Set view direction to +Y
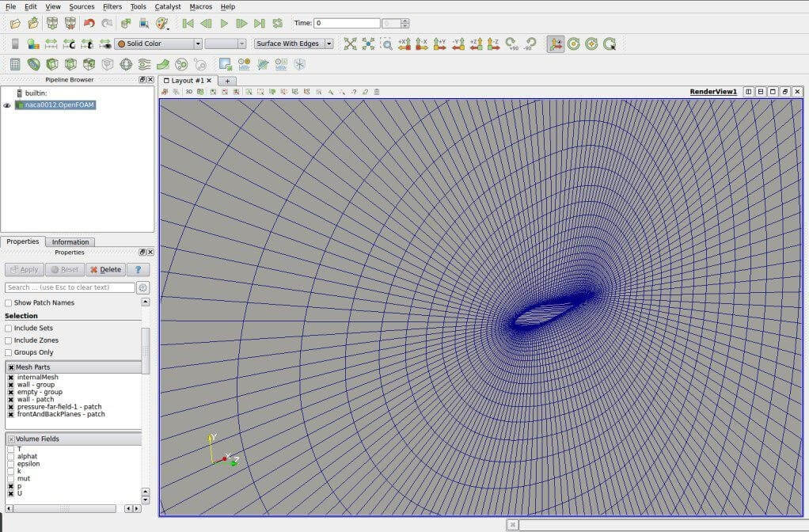 439,44
